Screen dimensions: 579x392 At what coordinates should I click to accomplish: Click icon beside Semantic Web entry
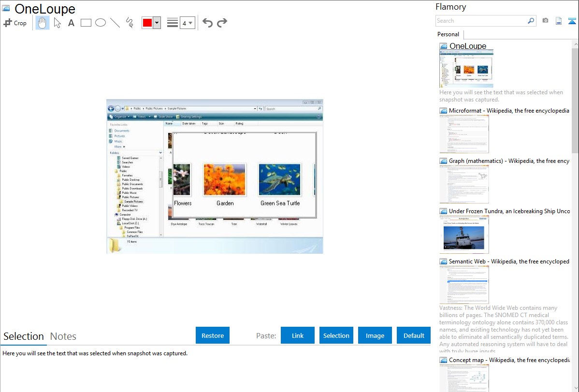coord(443,261)
